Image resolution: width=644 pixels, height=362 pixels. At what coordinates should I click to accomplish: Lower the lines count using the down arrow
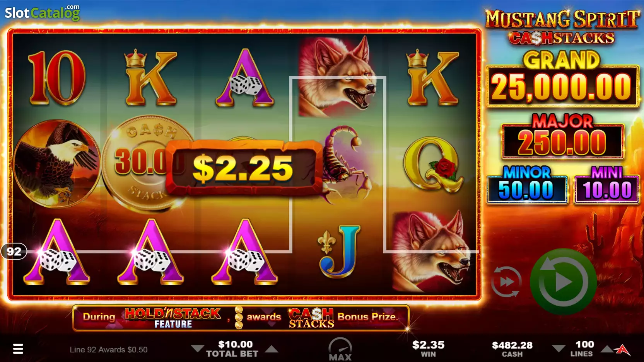click(x=558, y=348)
